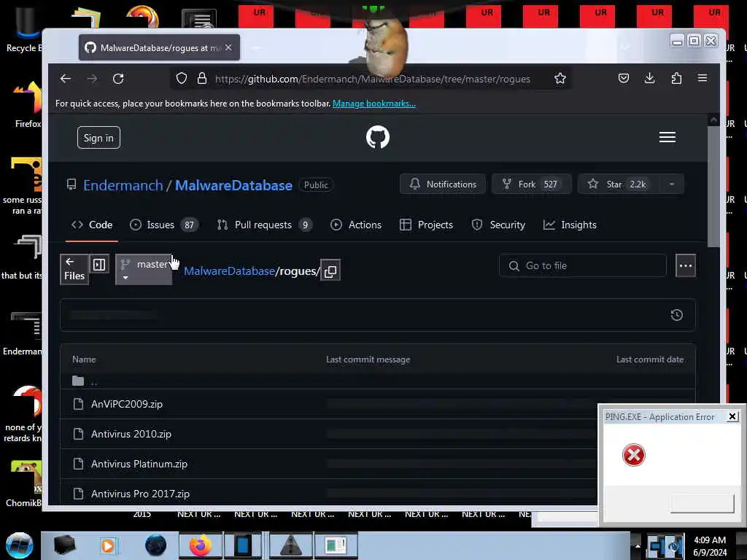Reload the page with the refresh icon

[118, 79]
